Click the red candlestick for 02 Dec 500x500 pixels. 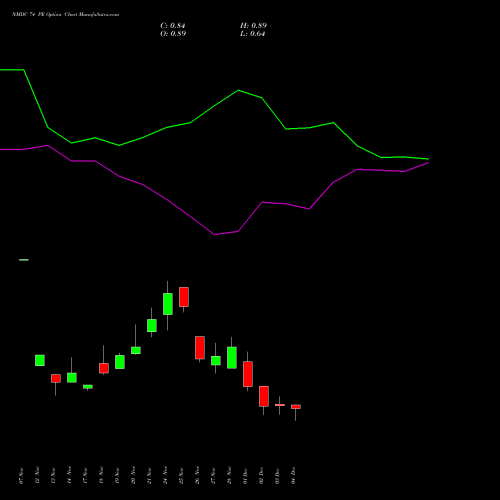[x=264, y=396]
